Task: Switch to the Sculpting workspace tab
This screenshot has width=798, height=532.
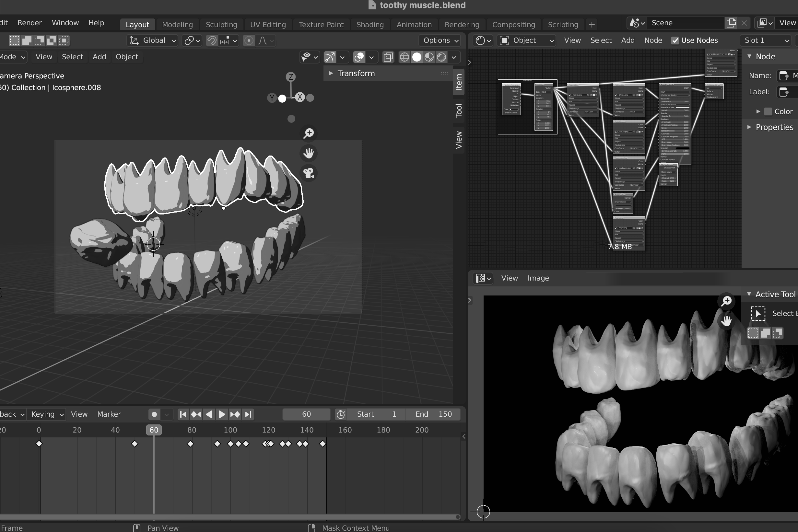Action: [221, 24]
